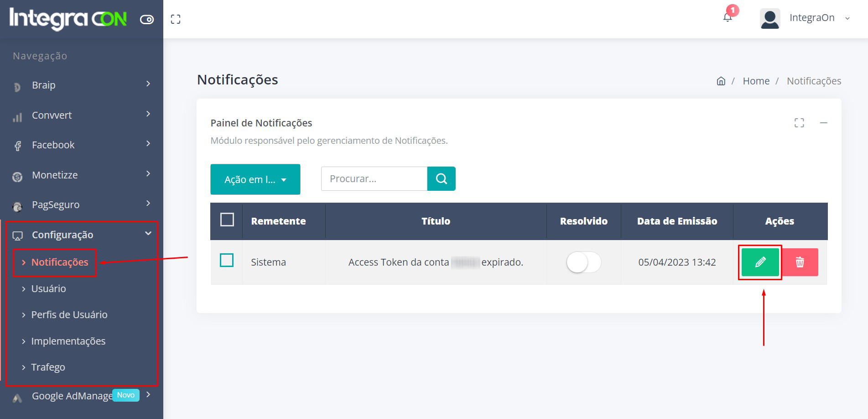
Task: Click the Home breadcrumb link
Action: coord(756,81)
